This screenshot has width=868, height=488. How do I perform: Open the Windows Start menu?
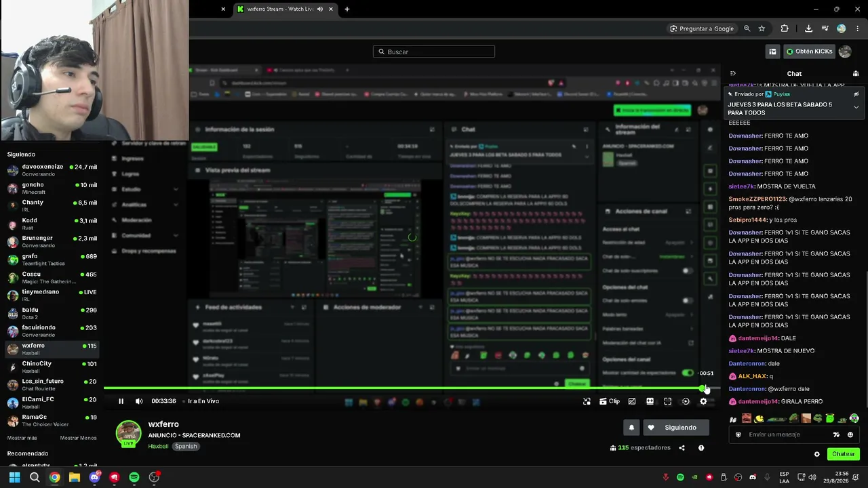[x=14, y=477]
